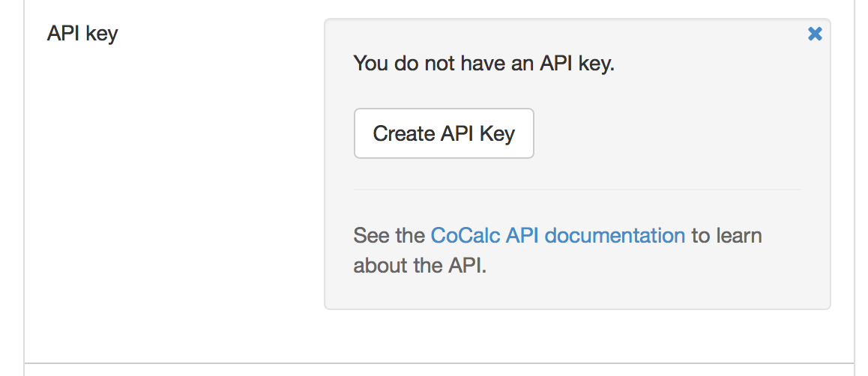868x376 pixels.
Task: Click the Create API Key button
Action: (x=444, y=133)
